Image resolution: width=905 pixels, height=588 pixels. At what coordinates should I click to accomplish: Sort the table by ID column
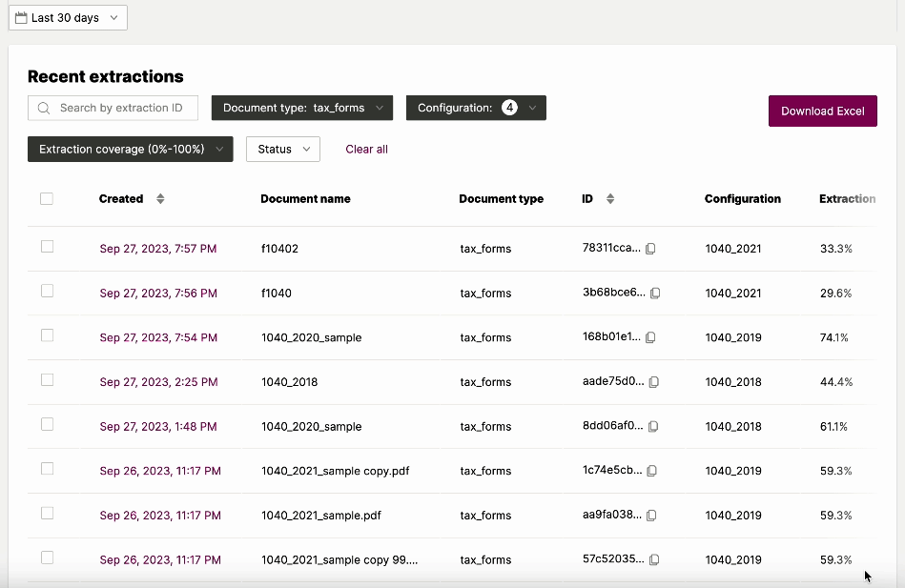pyautogui.click(x=610, y=198)
